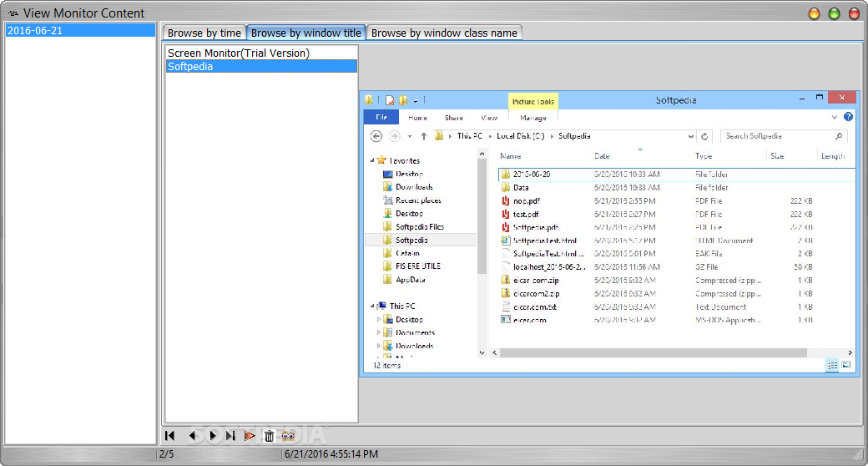The image size is (868, 466).
Task: Select the Softpedia window title entry
Action: coord(261,67)
